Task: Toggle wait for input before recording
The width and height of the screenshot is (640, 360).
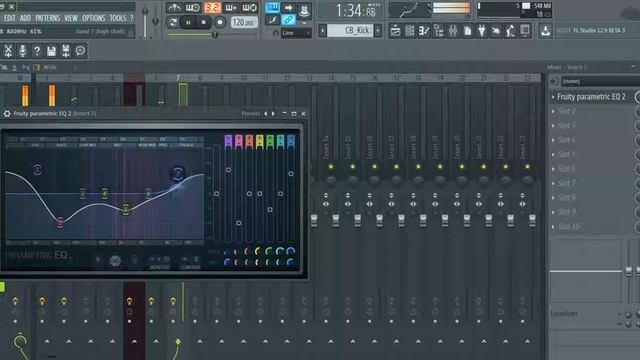Action: (192, 7)
